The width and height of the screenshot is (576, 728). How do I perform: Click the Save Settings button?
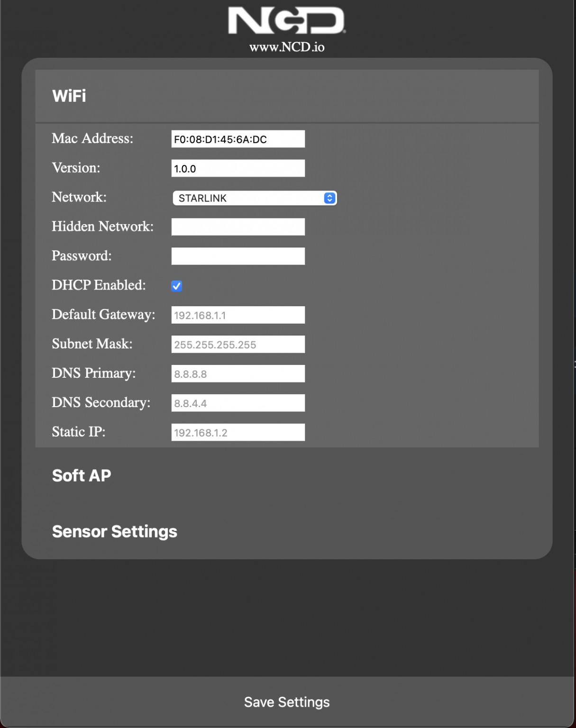click(x=286, y=702)
